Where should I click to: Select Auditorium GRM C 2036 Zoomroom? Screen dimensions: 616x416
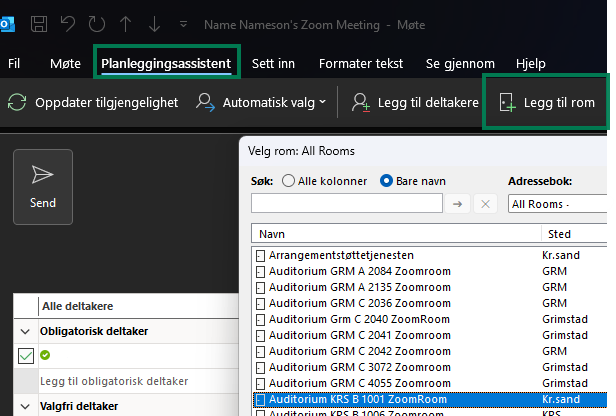pyautogui.click(x=359, y=303)
